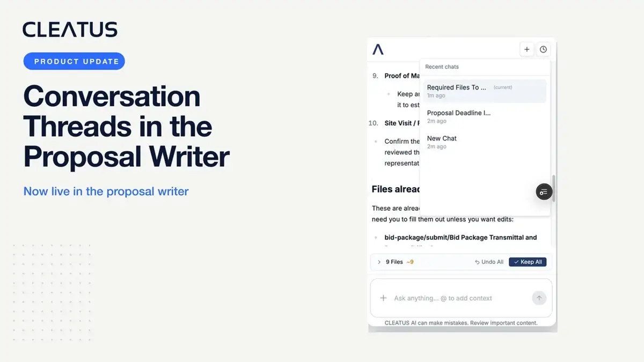Click the CLEATUS wordmark logo
Viewport: 644px width, 362px height.
pos(70,29)
